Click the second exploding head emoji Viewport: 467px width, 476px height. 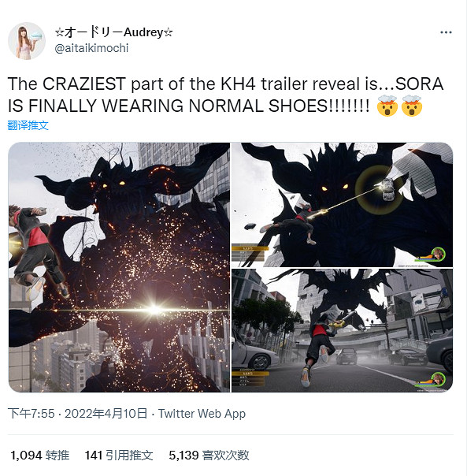[411, 106]
